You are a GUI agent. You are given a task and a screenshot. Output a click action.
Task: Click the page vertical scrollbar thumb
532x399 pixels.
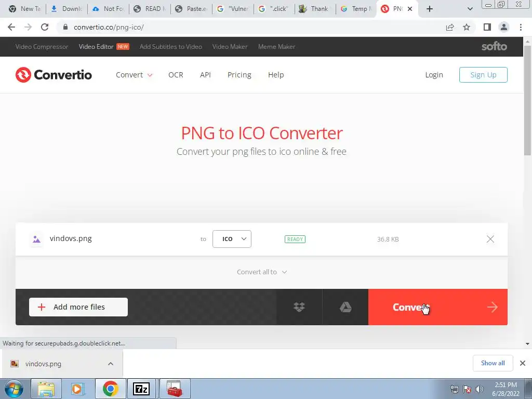coord(527,100)
